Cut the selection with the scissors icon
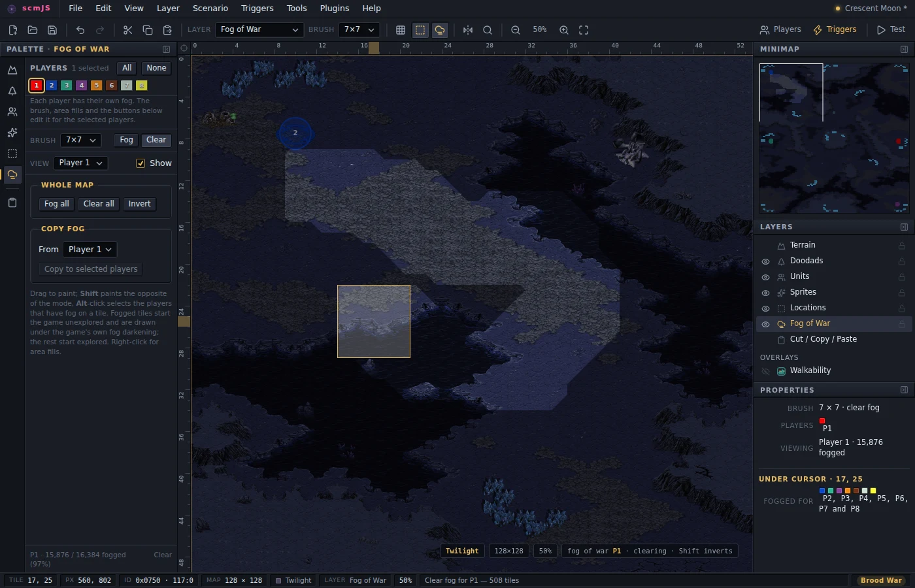This screenshot has height=588, width=915. [127, 30]
